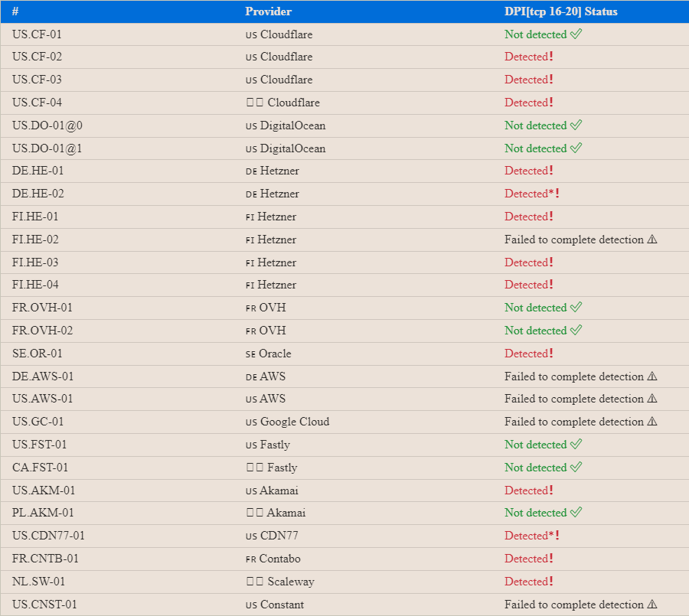The image size is (689, 616).
Task: Click the FI.HE-04 cell
Action: pyautogui.click(x=35, y=284)
